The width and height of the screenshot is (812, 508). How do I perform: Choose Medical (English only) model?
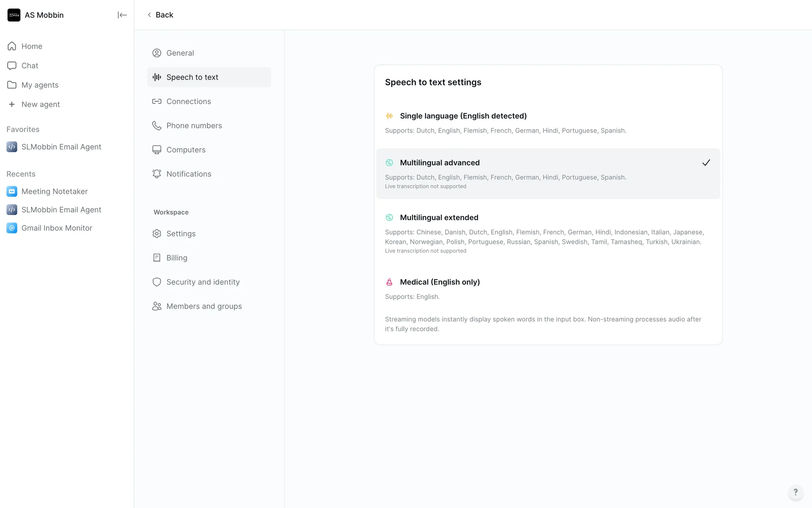pyautogui.click(x=439, y=282)
